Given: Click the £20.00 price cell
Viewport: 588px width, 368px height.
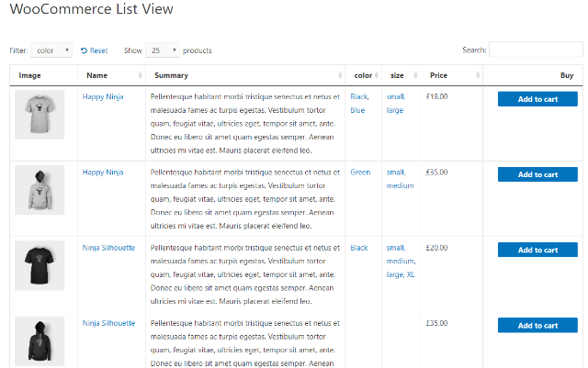Looking at the screenshot, I should (x=437, y=248).
